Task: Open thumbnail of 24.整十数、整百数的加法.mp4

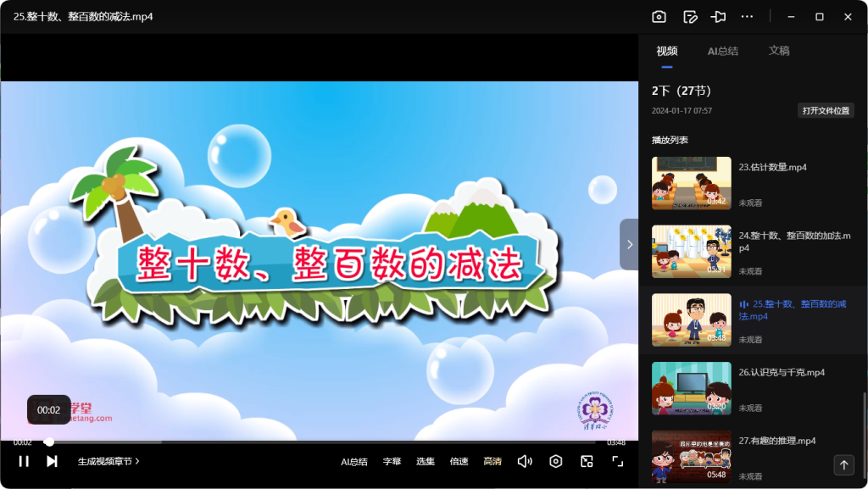Action: pyautogui.click(x=692, y=251)
